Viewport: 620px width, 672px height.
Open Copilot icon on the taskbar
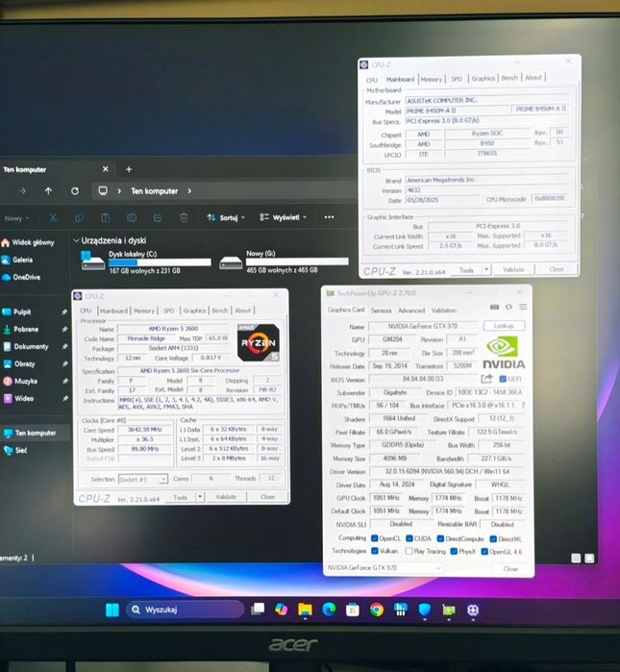point(281,610)
